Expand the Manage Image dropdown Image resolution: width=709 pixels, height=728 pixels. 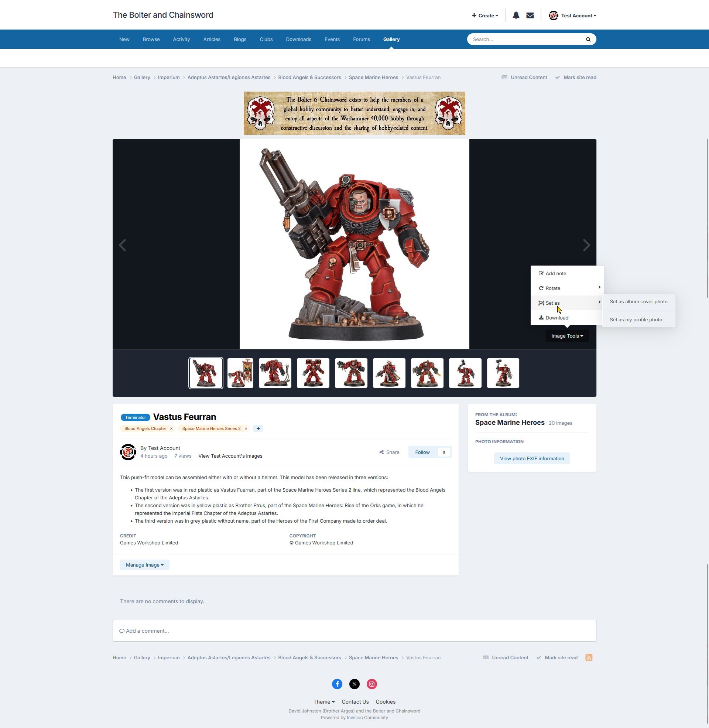[144, 565]
